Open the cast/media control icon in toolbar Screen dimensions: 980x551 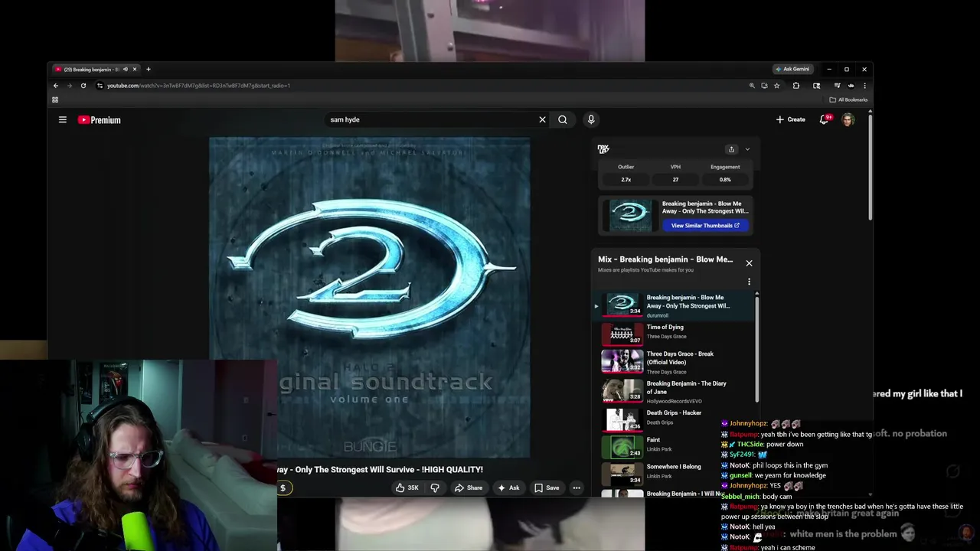click(x=837, y=86)
